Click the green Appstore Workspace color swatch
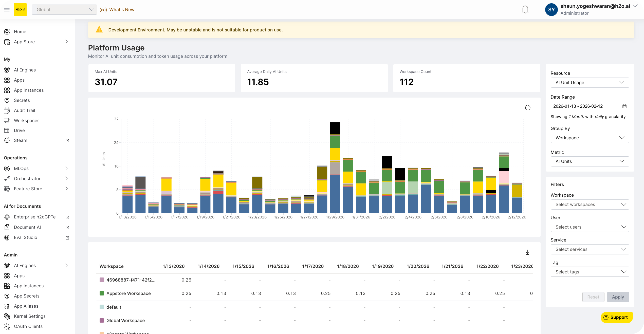 (x=102, y=293)
